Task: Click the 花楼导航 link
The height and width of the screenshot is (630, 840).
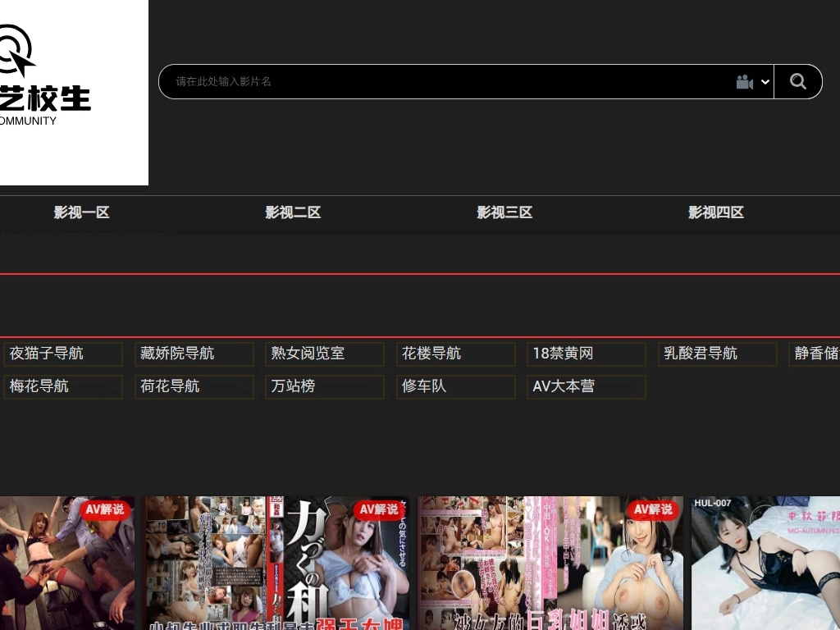Action: coord(454,354)
